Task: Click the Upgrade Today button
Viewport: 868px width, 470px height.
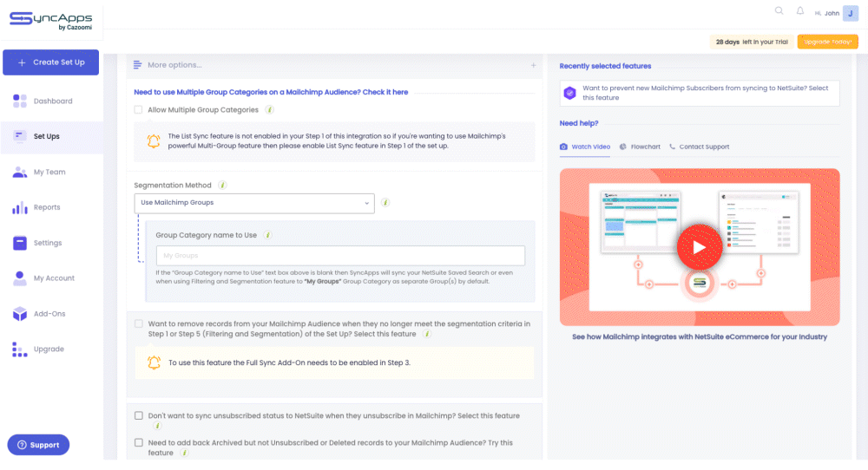Action: pos(827,42)
